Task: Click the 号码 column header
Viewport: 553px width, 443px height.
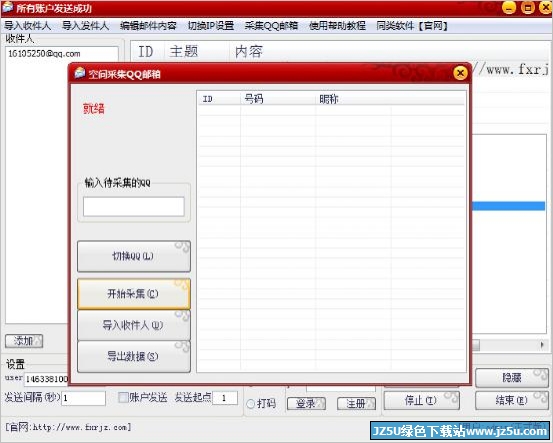Action: [x=278, y=99]
